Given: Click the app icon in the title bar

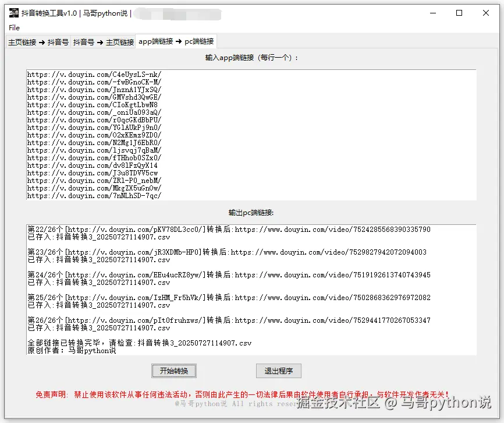Looking at the screenshot, I should [14, 13].
